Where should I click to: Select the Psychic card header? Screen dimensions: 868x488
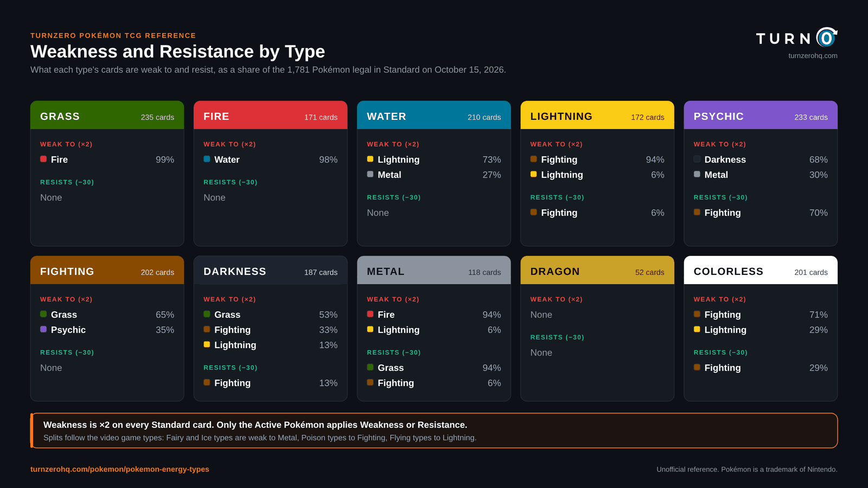(x=761, y=115)
